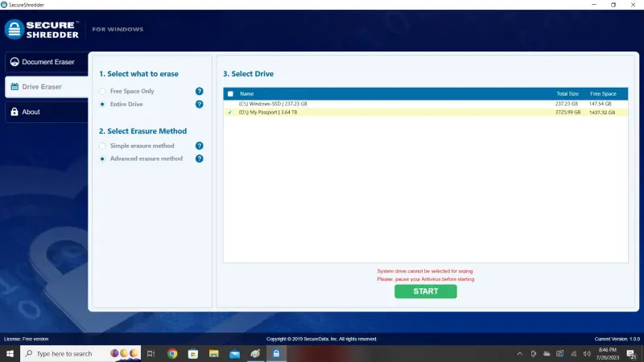This screenshot has height=362, width=644.
Task: Show help for Advanced erasure method
Action: (199, 158)
